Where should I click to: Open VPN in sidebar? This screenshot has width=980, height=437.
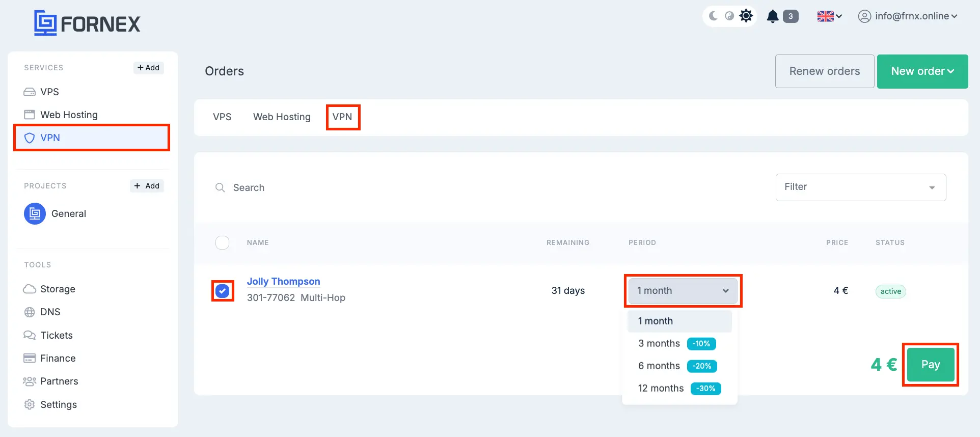(92, 138)
